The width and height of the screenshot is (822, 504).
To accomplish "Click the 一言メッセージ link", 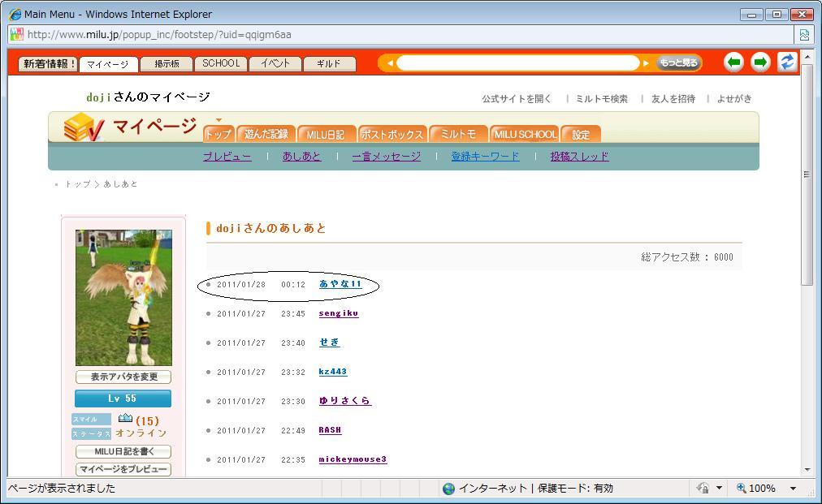I will point(386,157).
